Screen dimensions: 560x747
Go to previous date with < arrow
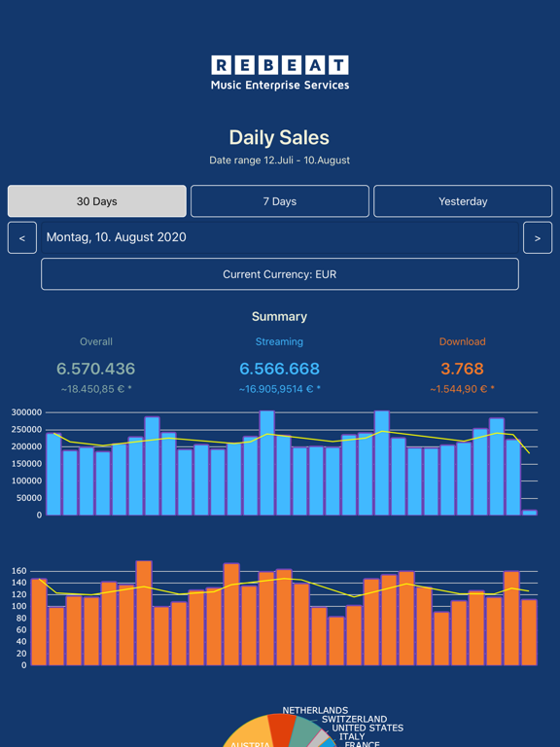tap(22, 237)
